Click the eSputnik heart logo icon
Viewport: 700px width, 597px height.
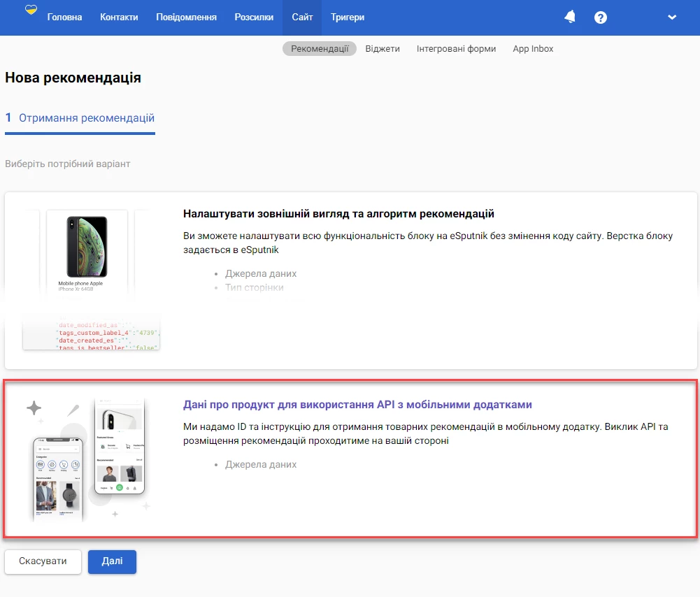[31, 10]
